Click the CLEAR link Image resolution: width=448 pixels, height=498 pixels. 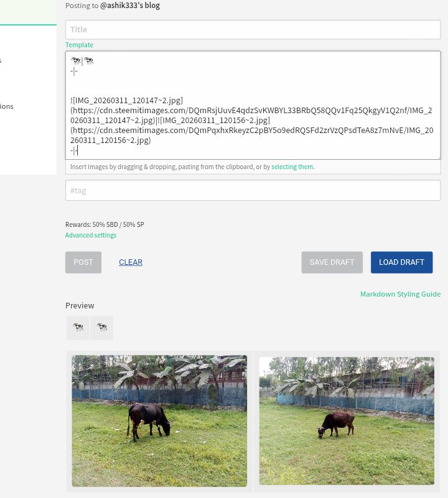(131, 262)
